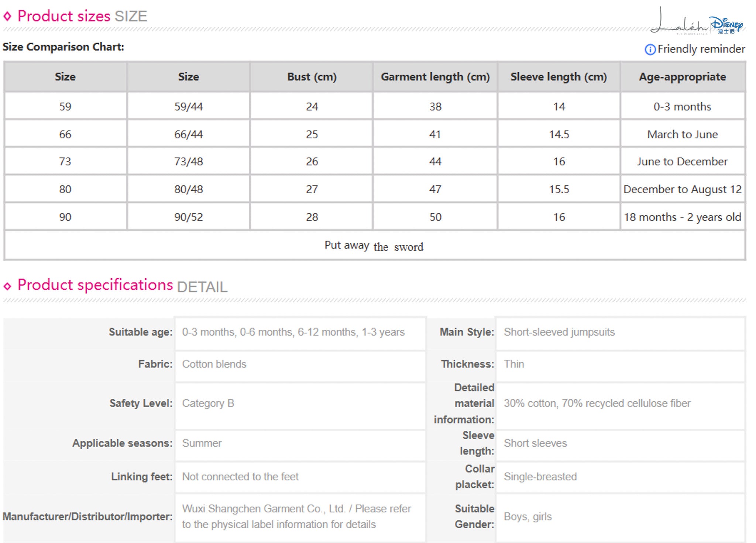Click the Sleeve length (cm) column header
Viewport: 756px width, 543px height.
point(559,77)
